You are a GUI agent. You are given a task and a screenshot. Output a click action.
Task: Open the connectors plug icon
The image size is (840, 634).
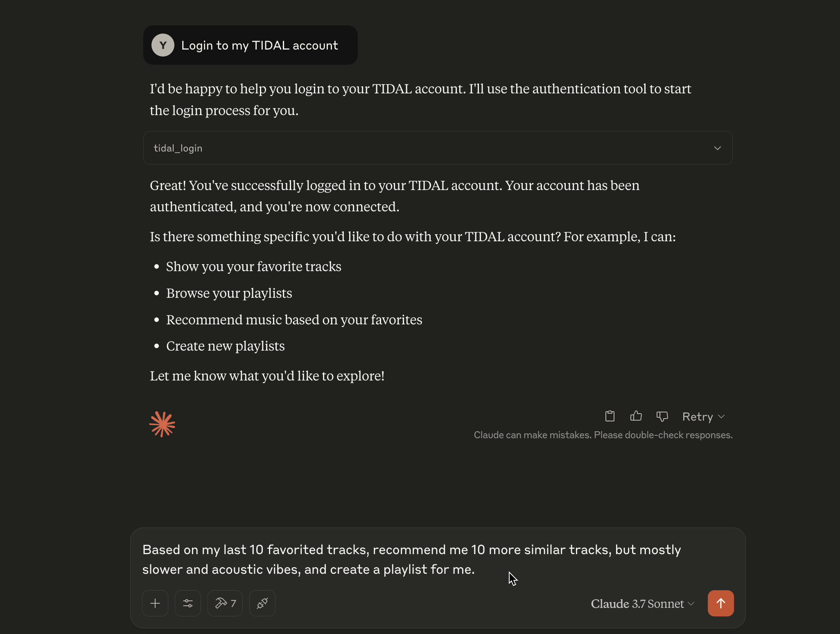tap(262, 603)
